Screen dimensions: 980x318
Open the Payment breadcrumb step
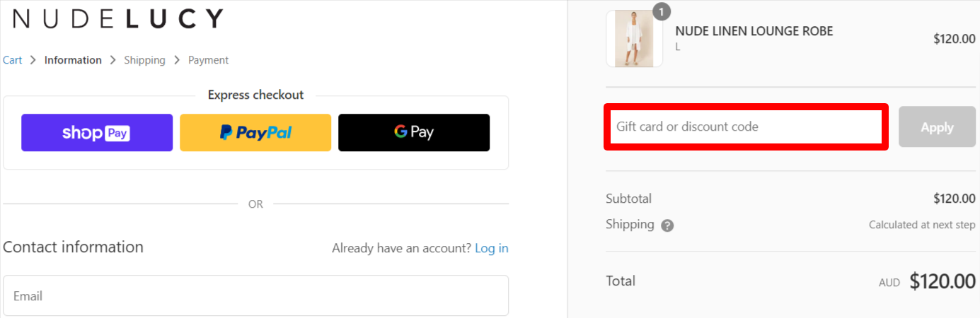coord(208,60)
